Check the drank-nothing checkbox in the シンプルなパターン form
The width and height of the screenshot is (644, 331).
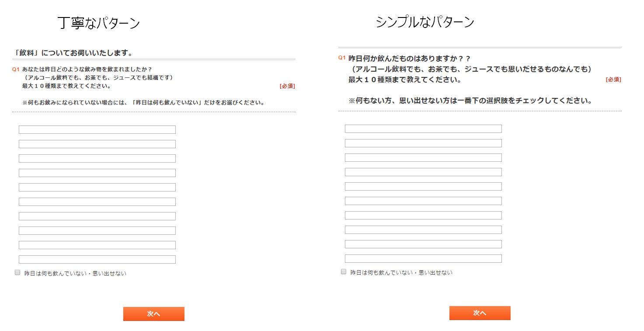pos(344,272)
